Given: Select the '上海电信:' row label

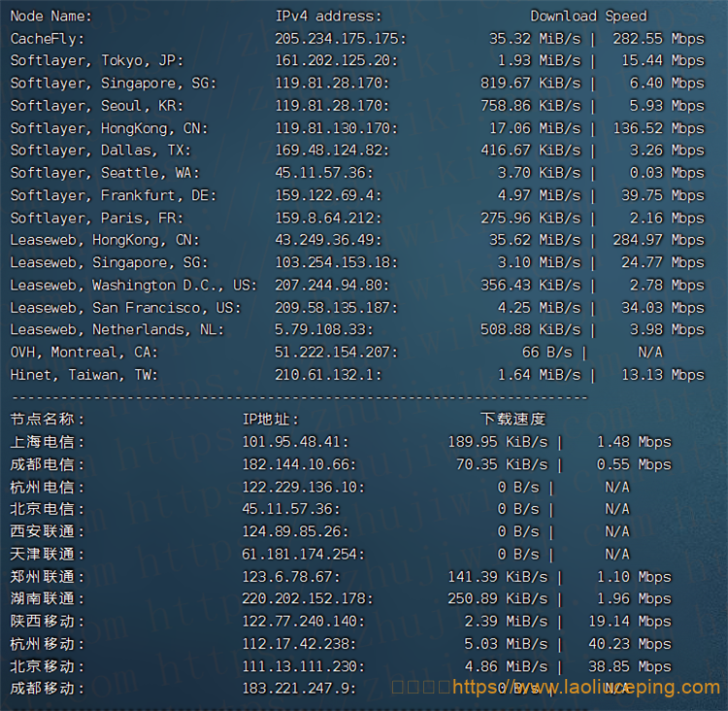Looking at the screenshot, I should [x=48, y=442].
